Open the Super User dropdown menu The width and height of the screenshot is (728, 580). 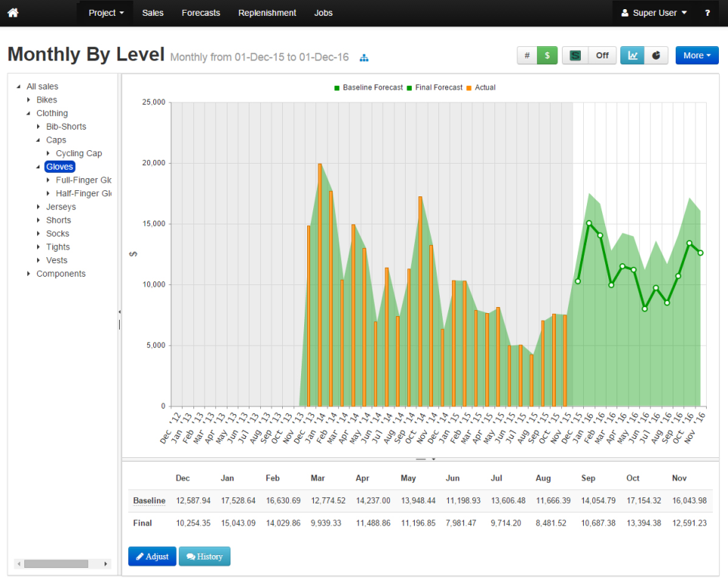click(x=654, y=13)
